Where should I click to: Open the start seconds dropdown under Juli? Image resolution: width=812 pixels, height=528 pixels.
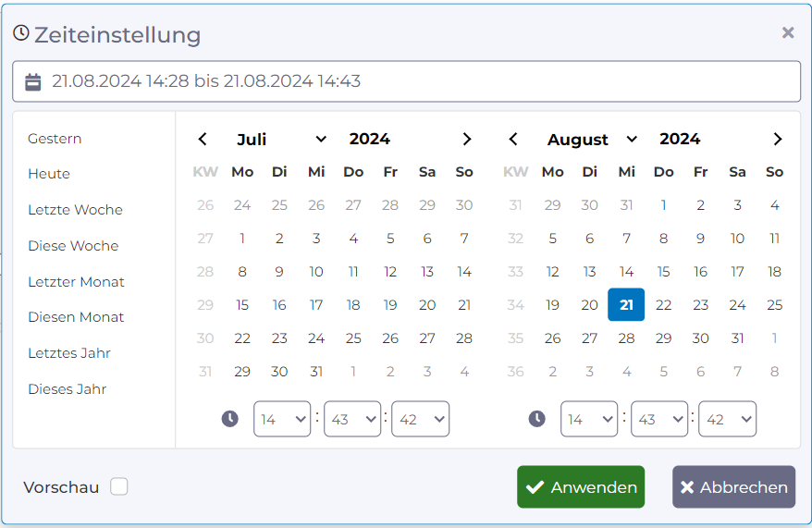(x=421, y=419)
